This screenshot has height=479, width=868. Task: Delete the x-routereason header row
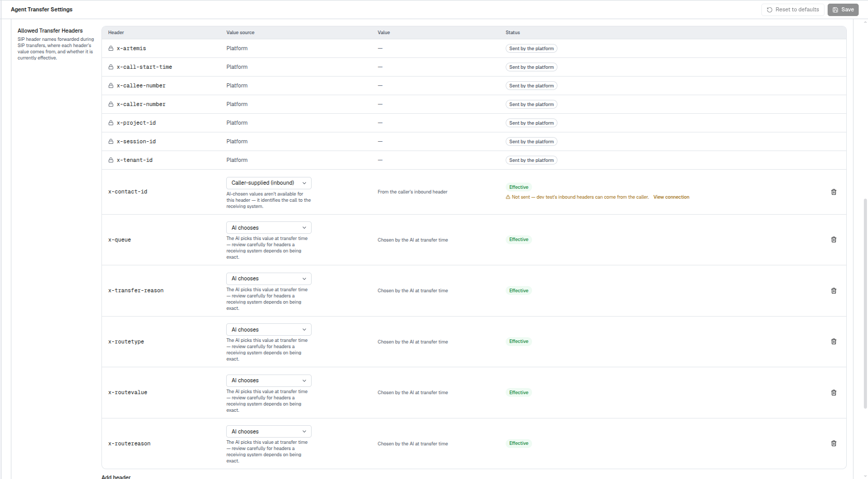(x=833, y=443)
